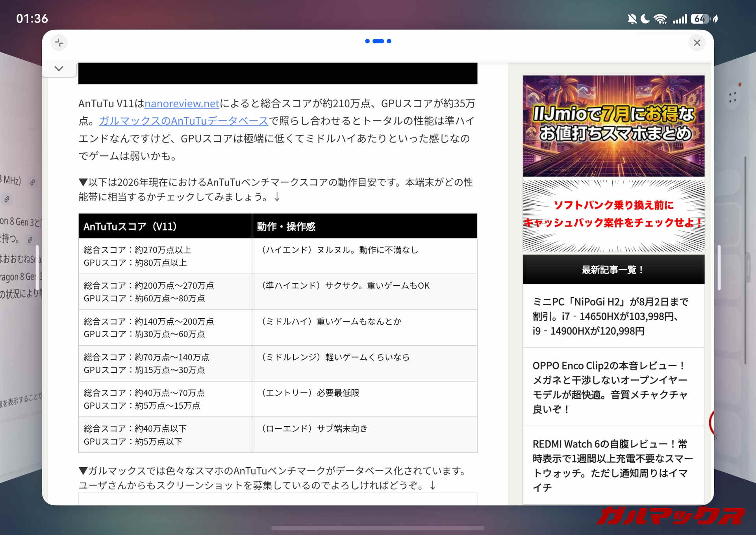The height and width of the screenshot is (535, 756).
Task: Open ガルマックスのAnTuTuデータベース link
Action: (x=183, y=121)
